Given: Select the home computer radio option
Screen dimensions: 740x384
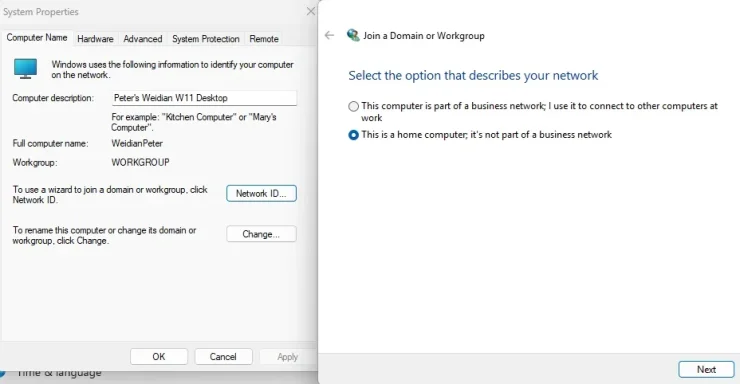Looking at the screenshot, I should click(353, 135).
